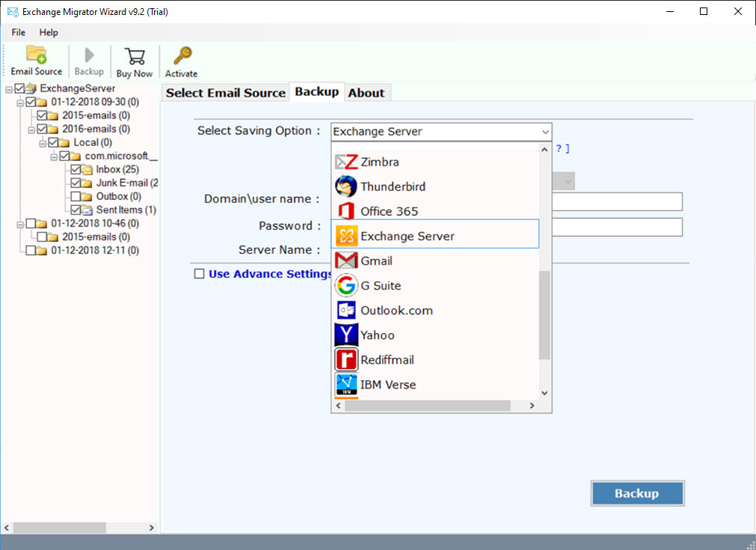
Task: Click folder tree horizontal scrollbar thumb
Action: tap(59, 528)
